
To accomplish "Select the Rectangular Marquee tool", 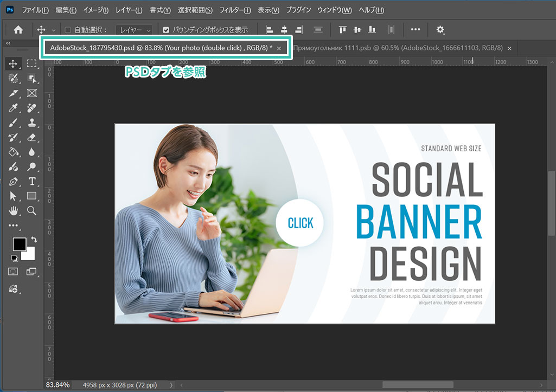I will (x=31, y=63).
